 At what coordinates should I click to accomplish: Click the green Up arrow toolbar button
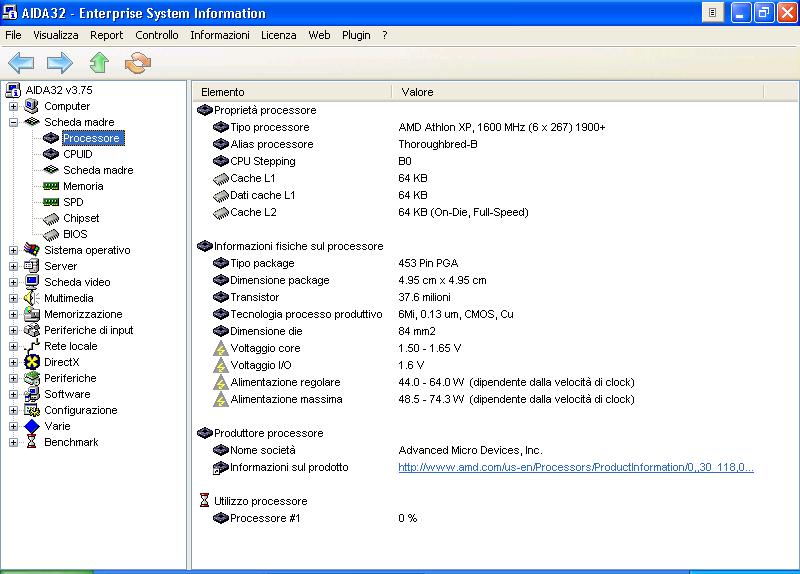click(99, 63)
